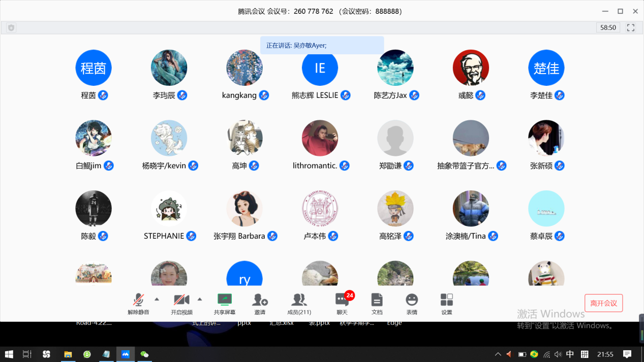Open the chat (聊天) with 24 unread
644x362 pixels.
(342, 300)
